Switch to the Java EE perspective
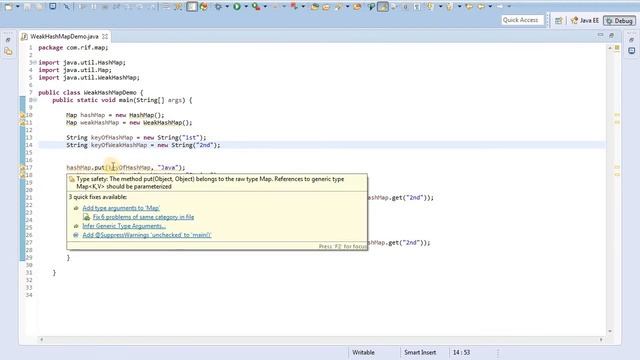 click(x=584, y=20)
